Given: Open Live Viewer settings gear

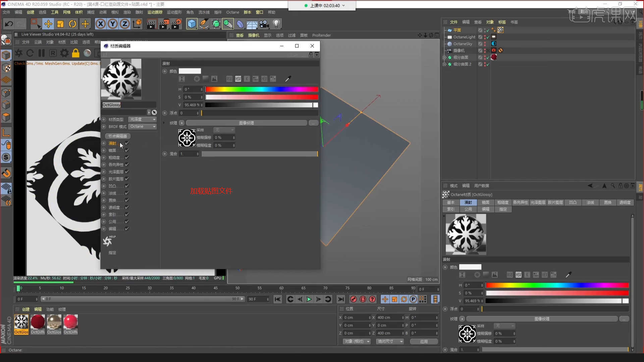Looking at the screenshot, I should (x=64, y=53).
